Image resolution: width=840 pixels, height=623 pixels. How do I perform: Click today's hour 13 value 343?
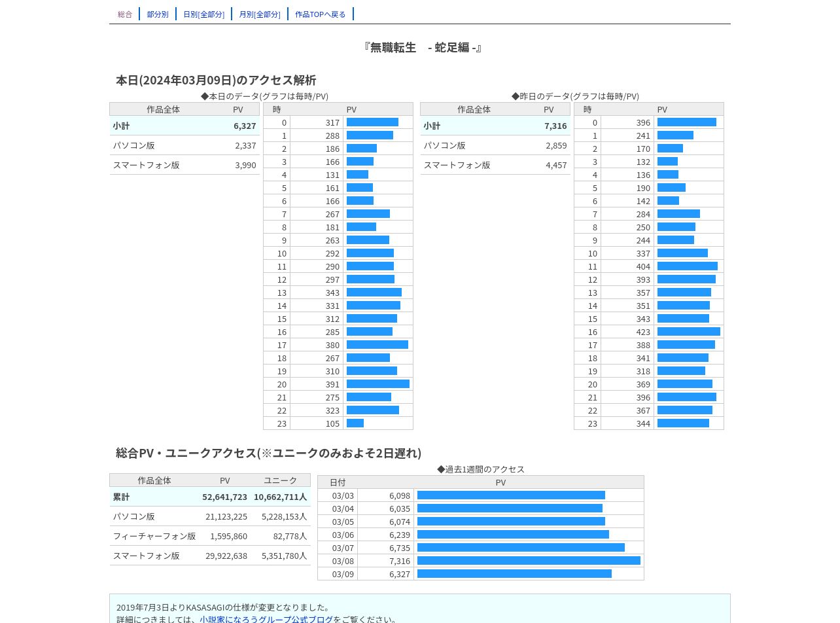pos(332,293)
